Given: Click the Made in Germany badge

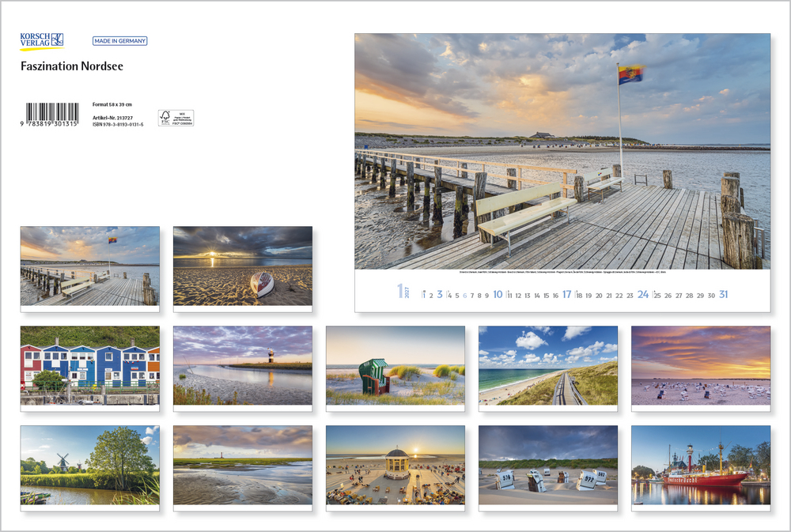Looking at the screenshot, I should click(119, 41).
